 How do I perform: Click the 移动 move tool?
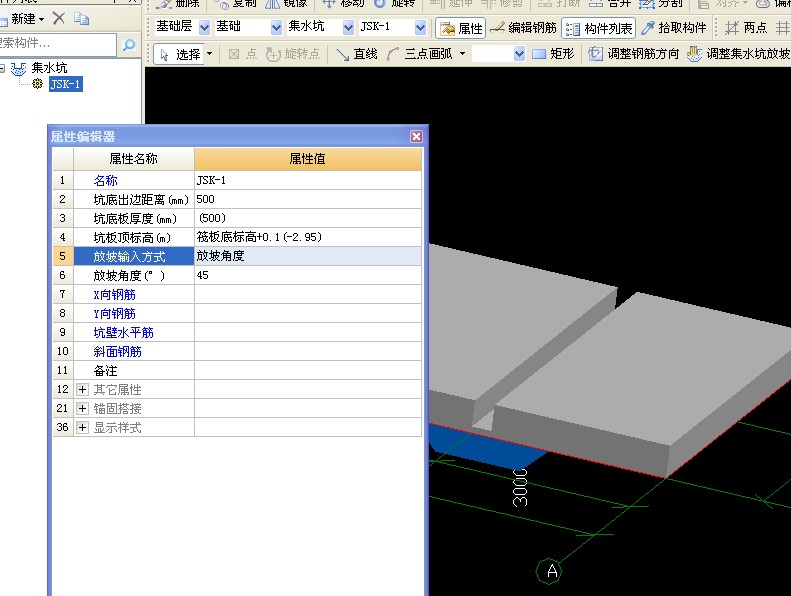343,4
